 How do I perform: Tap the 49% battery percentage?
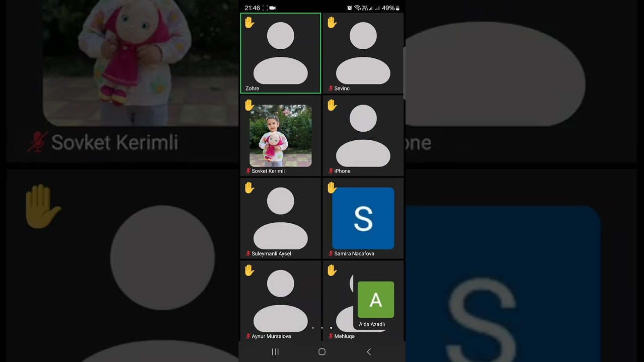point(388,8)
